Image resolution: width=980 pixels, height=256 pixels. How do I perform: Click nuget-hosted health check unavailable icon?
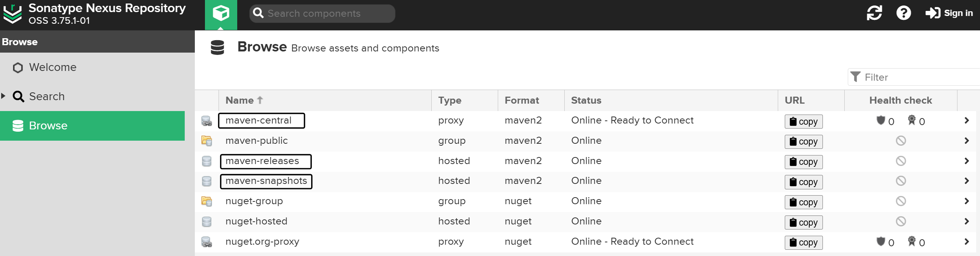901,221
